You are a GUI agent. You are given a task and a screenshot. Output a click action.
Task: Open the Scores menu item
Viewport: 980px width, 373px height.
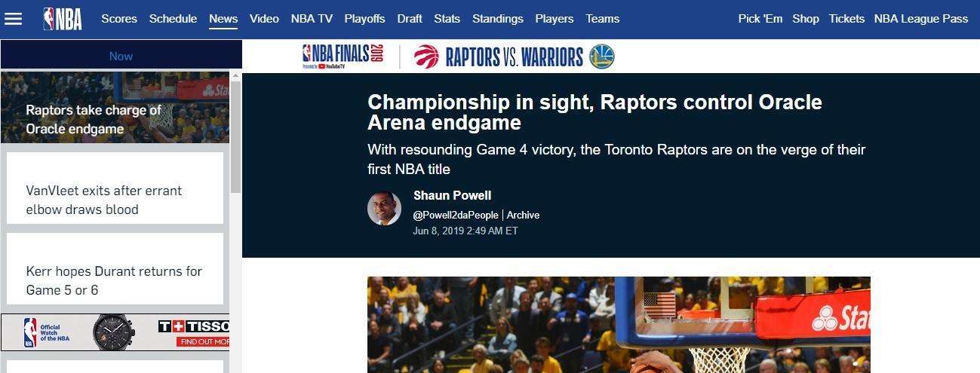pyautogui.click(x=119, y=19)
